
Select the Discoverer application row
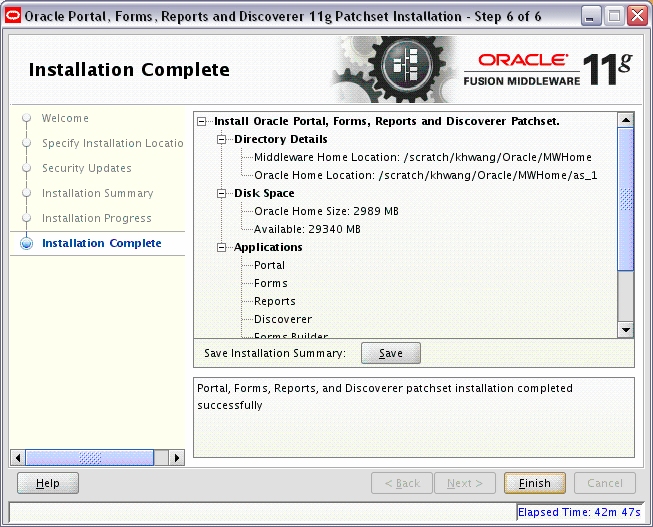(283, 320)
